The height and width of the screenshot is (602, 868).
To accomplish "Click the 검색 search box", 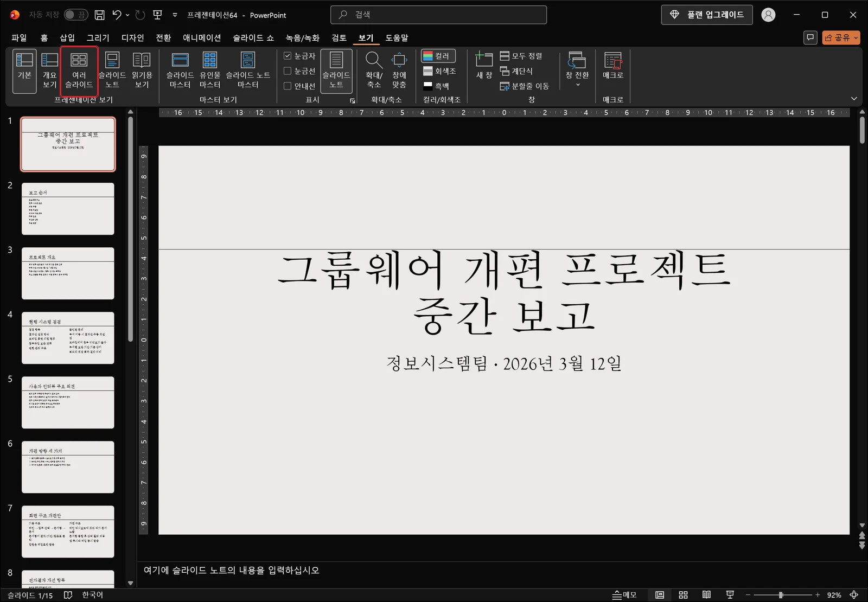I will 438,15.
